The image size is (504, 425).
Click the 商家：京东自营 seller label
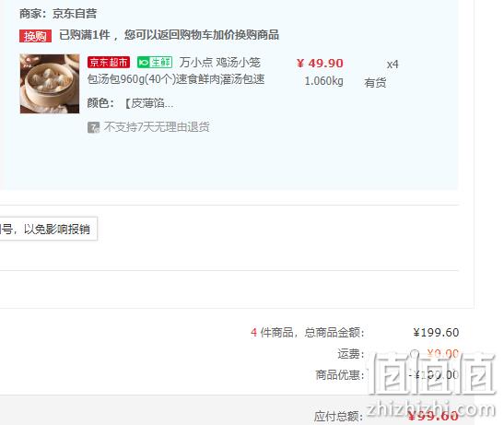58,14
